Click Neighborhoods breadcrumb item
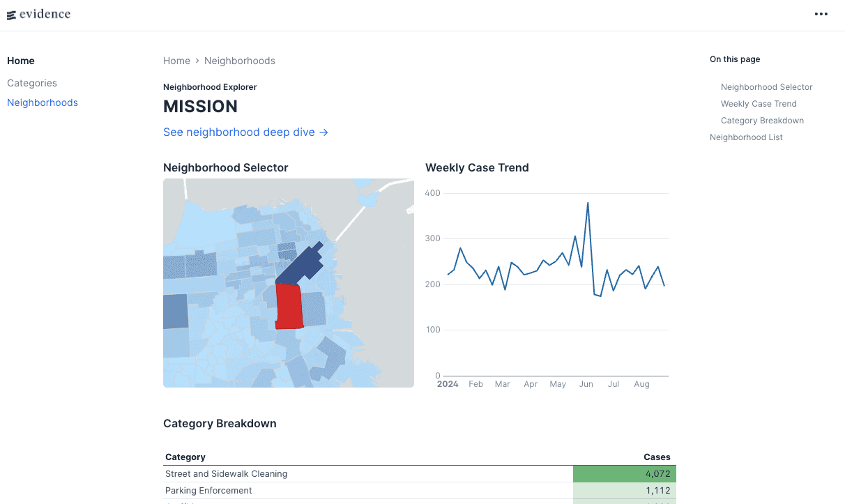The height and width of the screenshot is (504, 845). (240, 61)
